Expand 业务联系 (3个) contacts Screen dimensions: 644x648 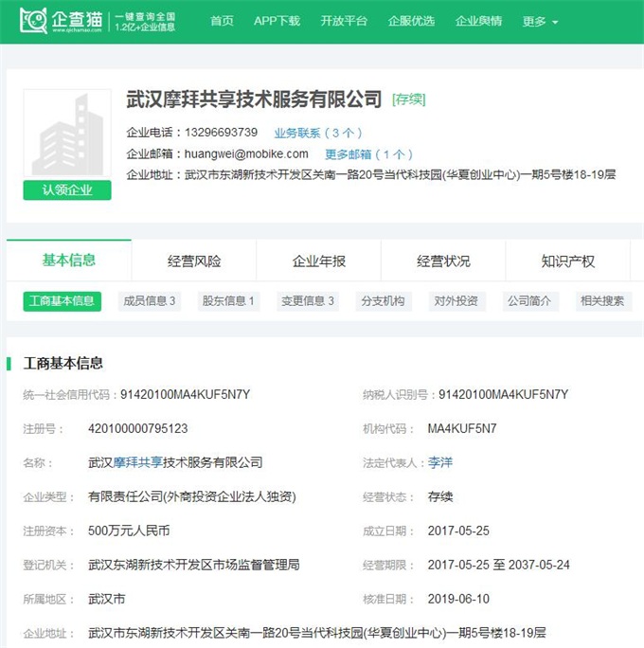pos(317,133)
